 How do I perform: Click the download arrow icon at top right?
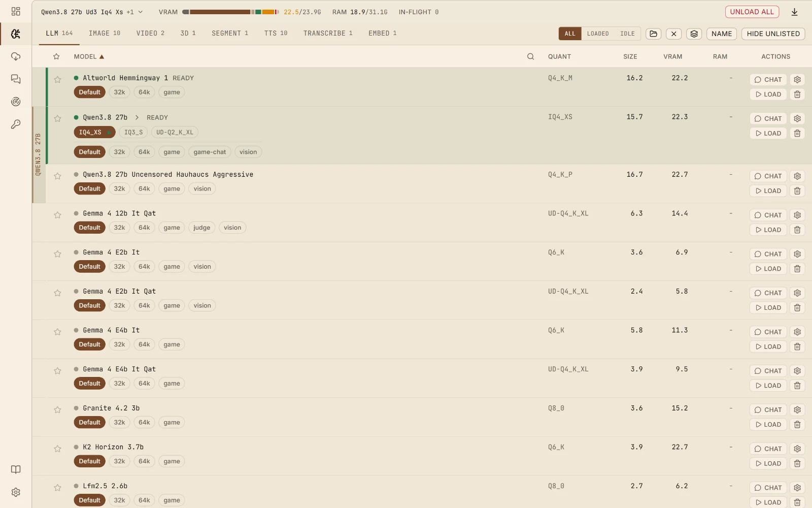pos(795,12)
